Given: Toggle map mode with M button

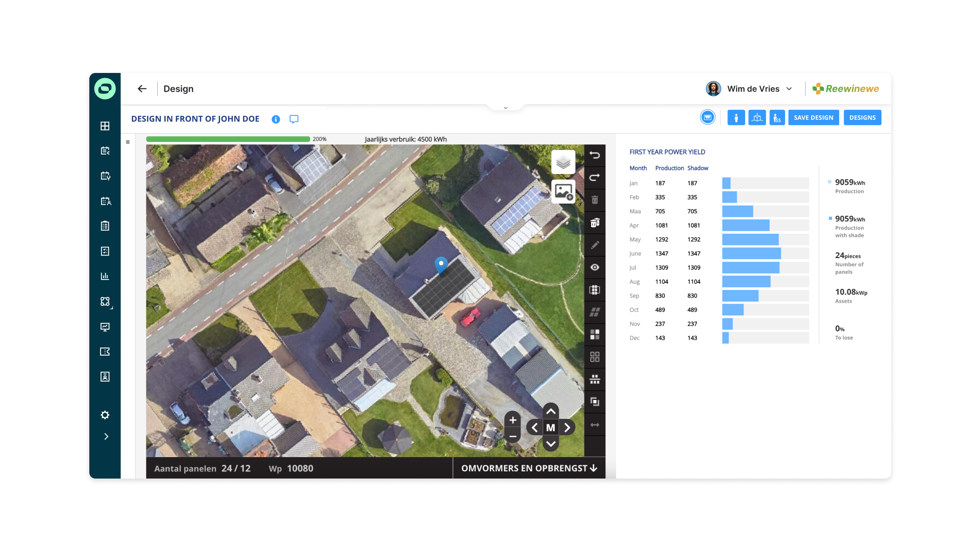Looking at the screenshot, I should point(550,428).
